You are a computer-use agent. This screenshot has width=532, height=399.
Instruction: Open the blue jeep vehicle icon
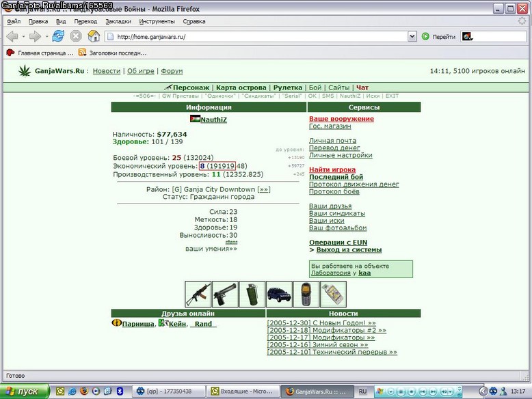click(x=279, y=294)
